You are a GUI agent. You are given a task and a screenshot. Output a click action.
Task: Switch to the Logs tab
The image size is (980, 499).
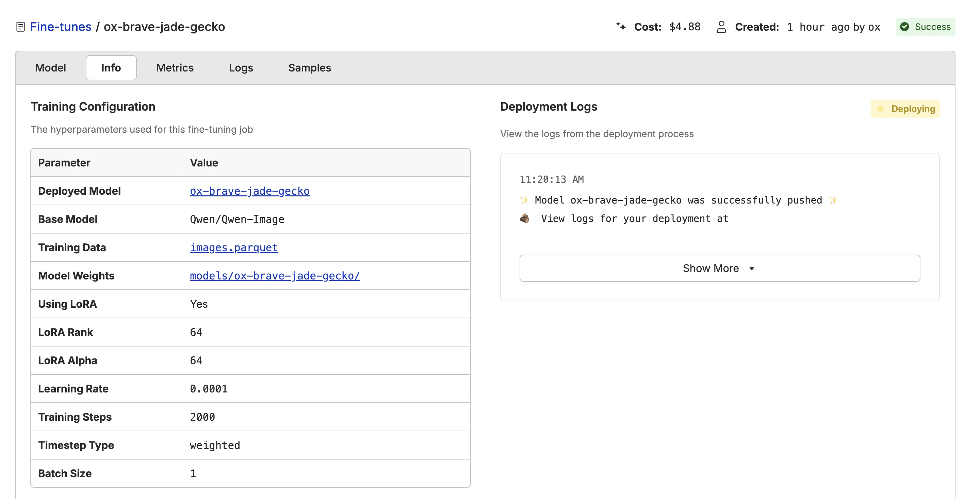[x=241, y=68]
